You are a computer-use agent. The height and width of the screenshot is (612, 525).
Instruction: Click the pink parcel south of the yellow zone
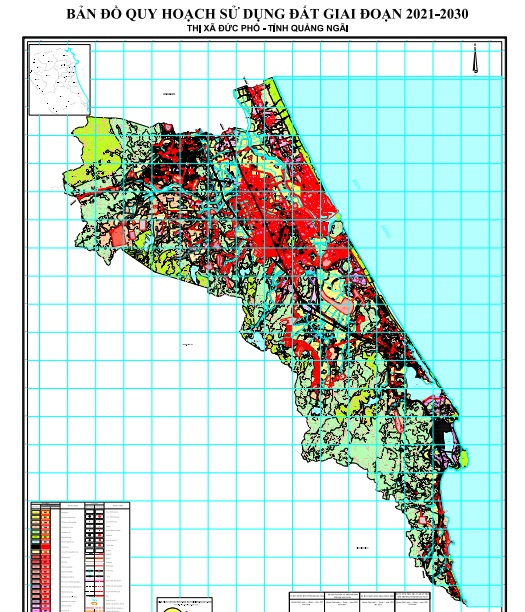[343, 306]
